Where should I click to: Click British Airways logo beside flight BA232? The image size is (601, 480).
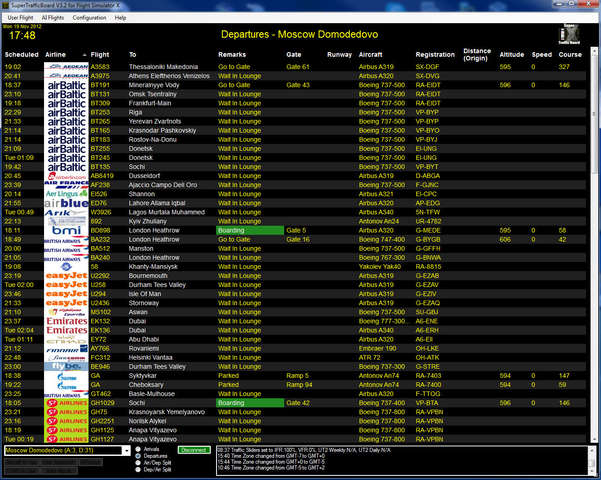pyautogui.click(x=66, y=240)
